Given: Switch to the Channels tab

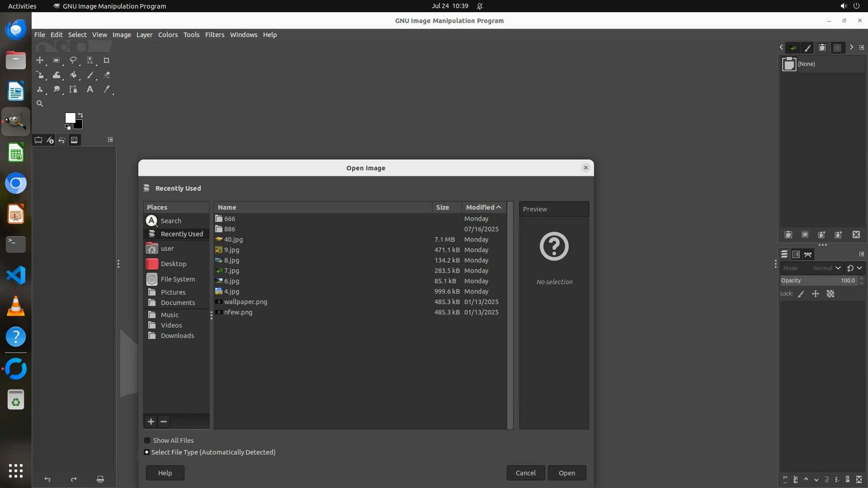Looking at the screenshot, I should pos(796,254).
